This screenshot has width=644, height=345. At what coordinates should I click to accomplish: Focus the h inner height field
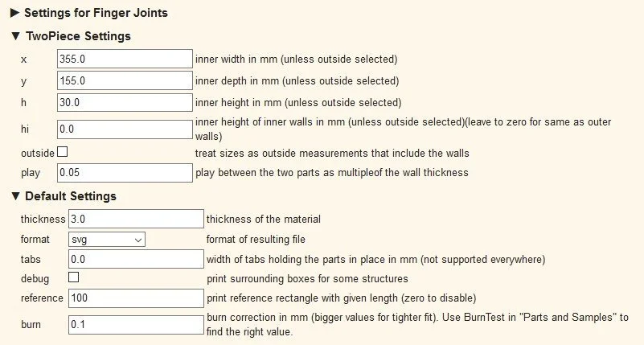point(125,102)
